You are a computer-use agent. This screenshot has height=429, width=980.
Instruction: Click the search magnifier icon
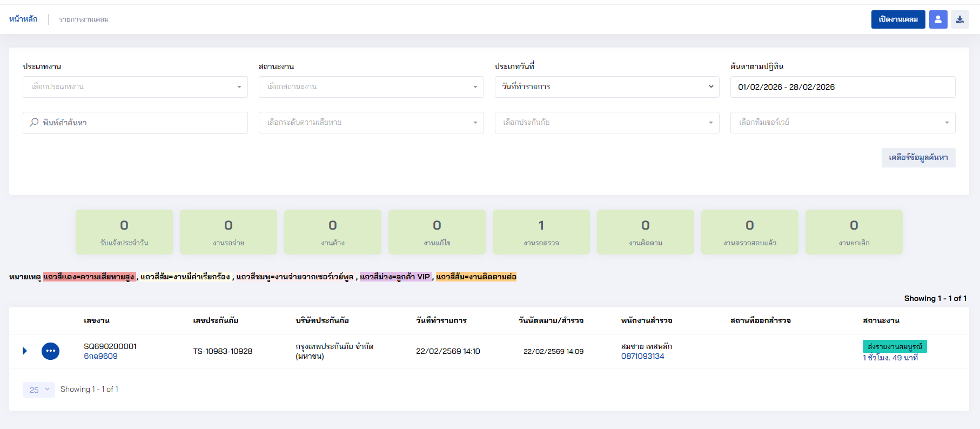[34, 123]
